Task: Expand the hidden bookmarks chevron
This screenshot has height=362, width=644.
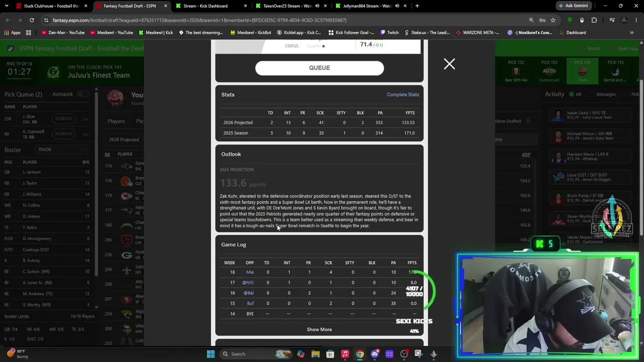Action: [632, 33]
